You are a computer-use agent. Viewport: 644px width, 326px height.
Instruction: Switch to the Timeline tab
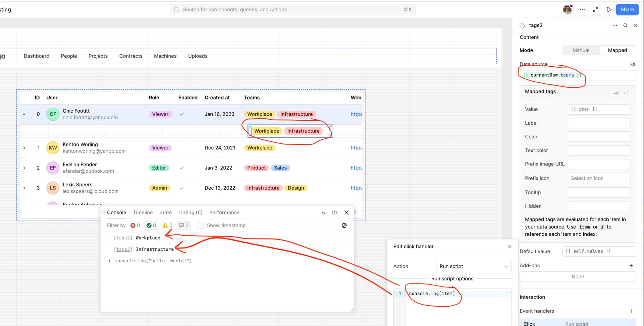pyautogui.click(x=143, y=212)
